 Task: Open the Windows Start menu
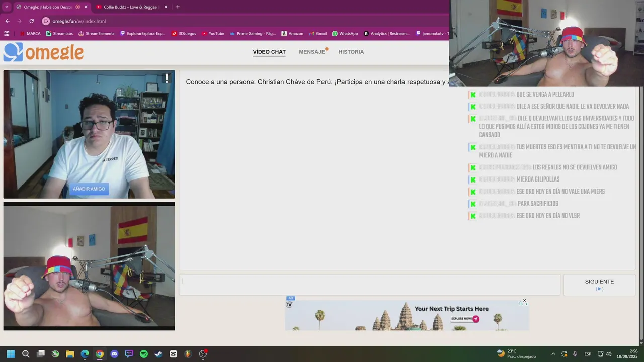(11, 354)
